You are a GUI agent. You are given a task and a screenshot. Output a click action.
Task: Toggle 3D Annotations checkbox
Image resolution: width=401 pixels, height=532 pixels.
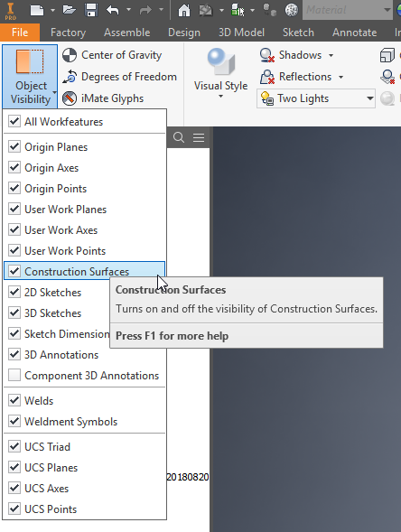click(14, 354)
